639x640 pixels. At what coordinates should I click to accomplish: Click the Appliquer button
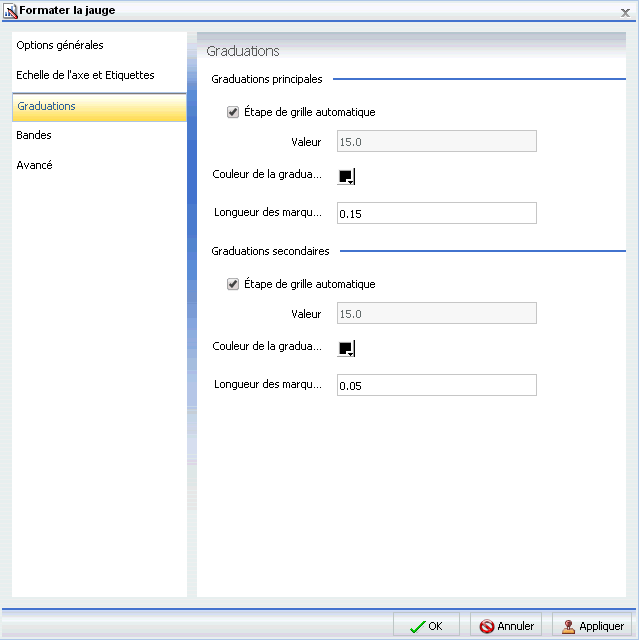point(592,626)
